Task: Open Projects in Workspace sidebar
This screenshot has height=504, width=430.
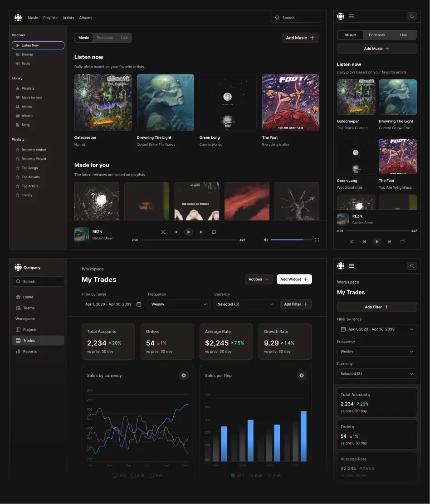Action: click(x=38, y=329)
